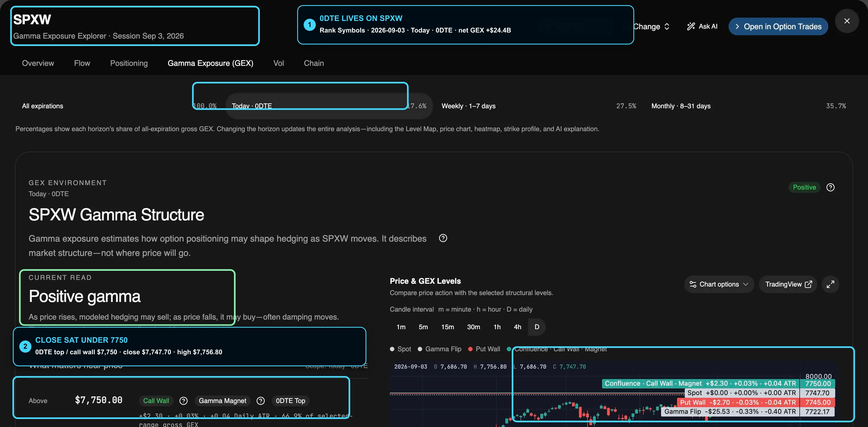The width and height of the screenshot is (868, 427).
Task: Click the 7722.17 price axis tag
Action: 818,412
